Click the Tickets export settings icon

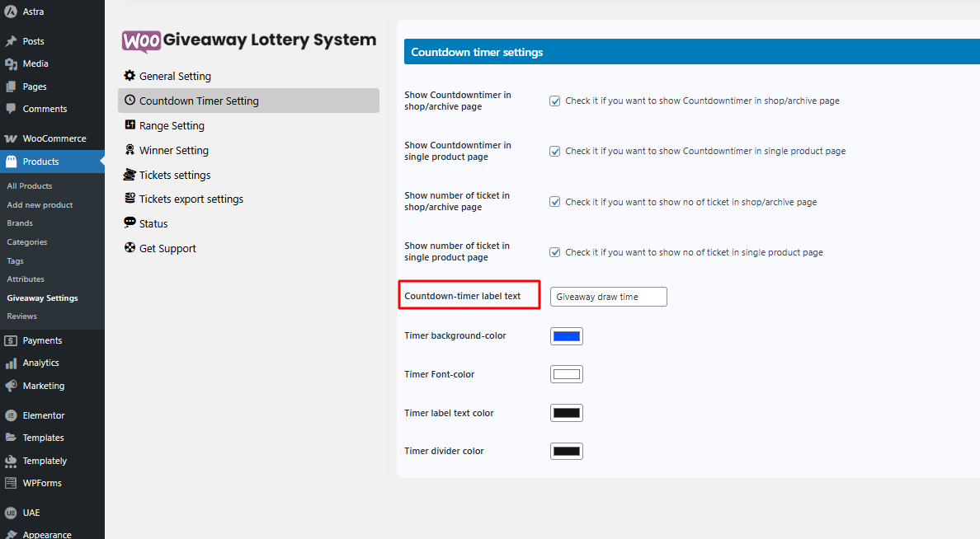click(130, 199)
